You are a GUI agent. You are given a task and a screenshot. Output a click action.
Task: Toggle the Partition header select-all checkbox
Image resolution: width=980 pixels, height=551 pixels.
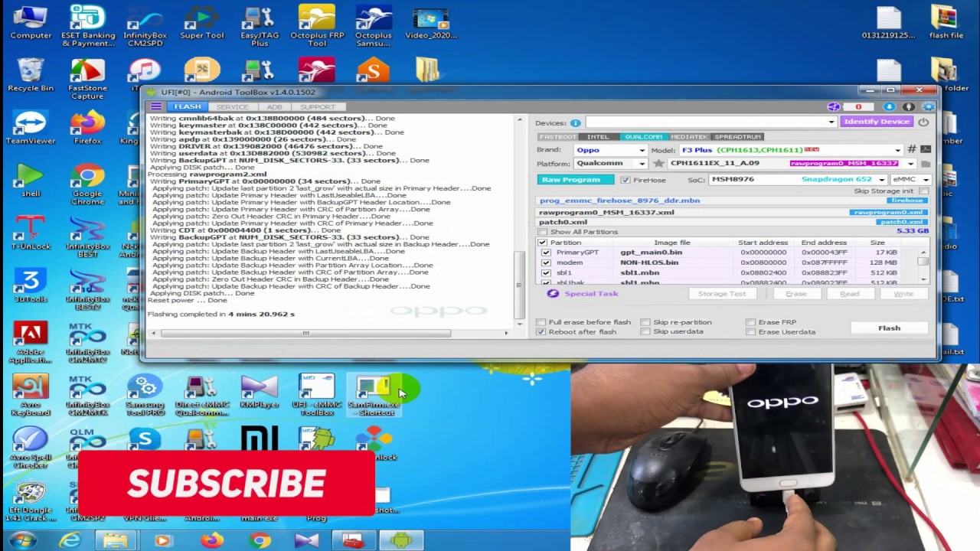[543, 243]
